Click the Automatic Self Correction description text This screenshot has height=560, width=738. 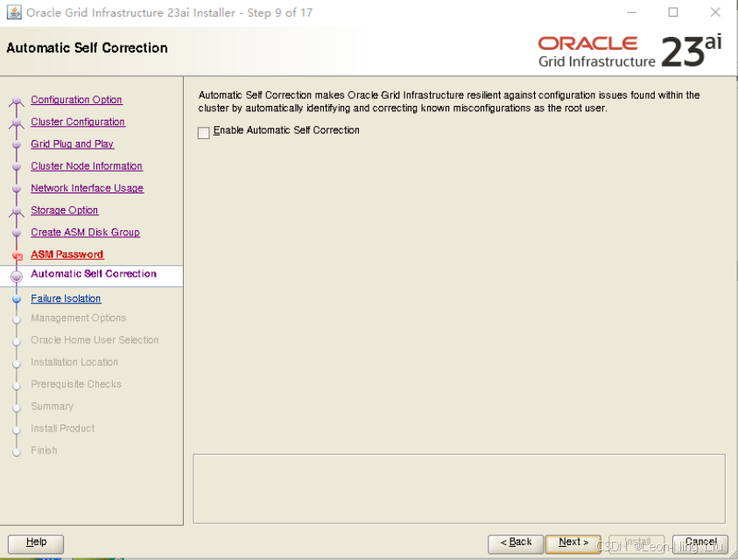coord(449,101)
